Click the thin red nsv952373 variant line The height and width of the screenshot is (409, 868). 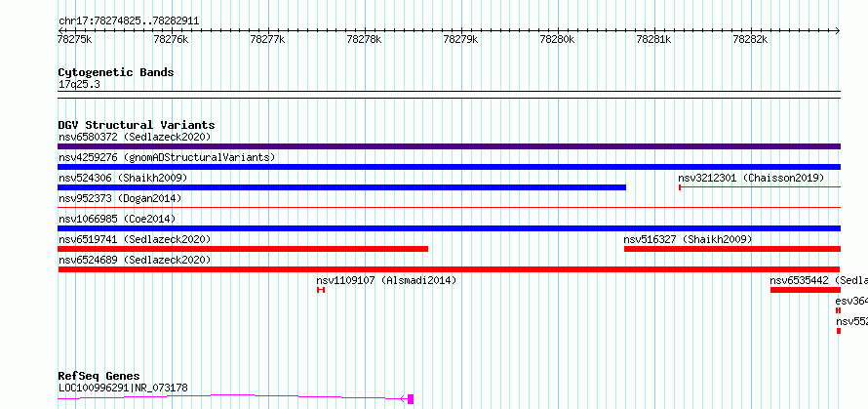click(449, 208)
